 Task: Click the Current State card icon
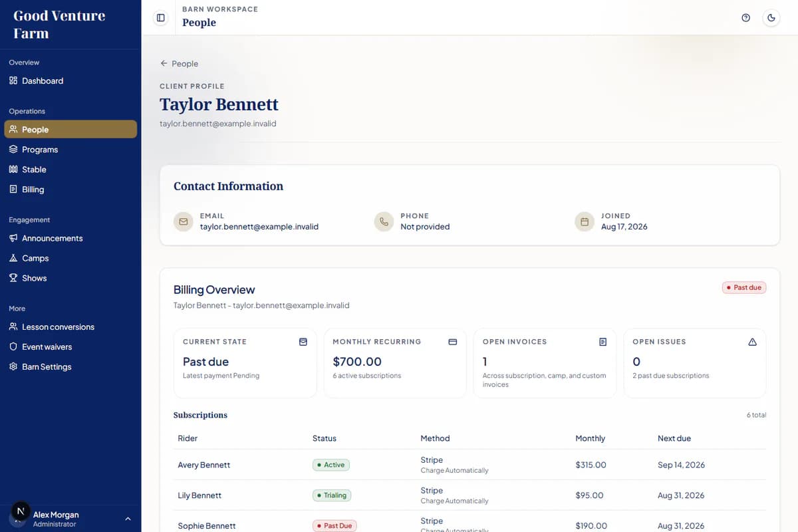point(303,342)
